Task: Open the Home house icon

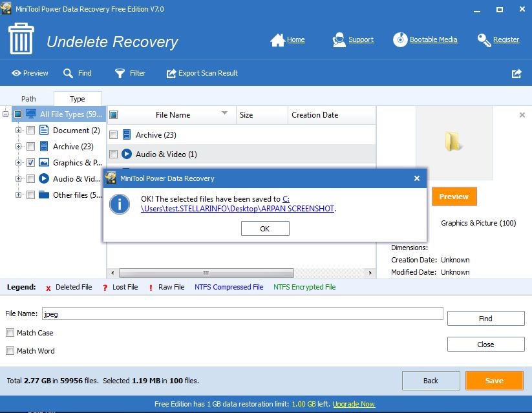Action: point(277,40)
